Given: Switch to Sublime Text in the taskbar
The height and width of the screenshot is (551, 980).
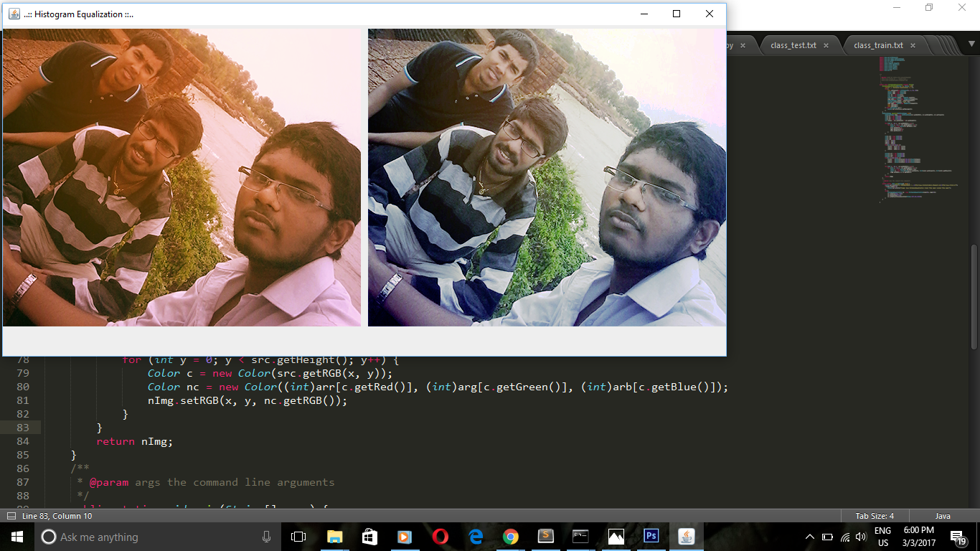Looking at the screenshot, I should click(x=545, y=537).
